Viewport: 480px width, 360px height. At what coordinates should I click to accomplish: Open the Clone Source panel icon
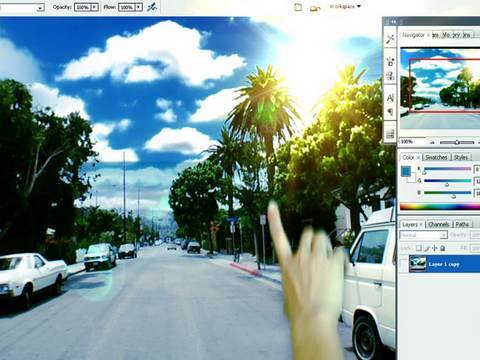(x=390, y=76)
